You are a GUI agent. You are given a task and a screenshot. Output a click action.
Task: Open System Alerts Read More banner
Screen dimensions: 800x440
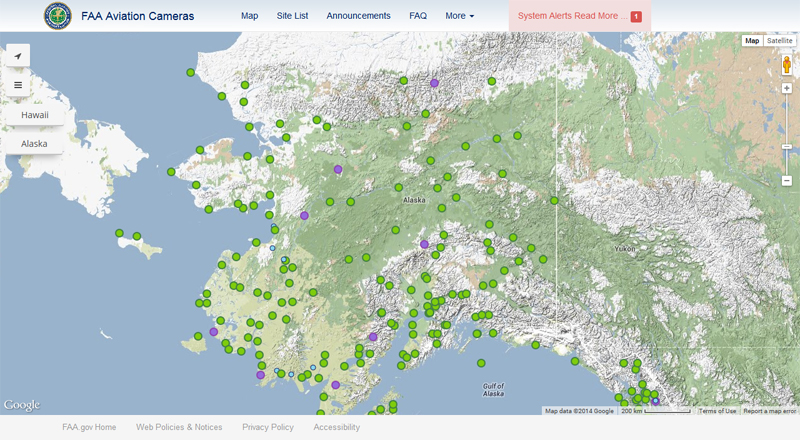point(572,16)
